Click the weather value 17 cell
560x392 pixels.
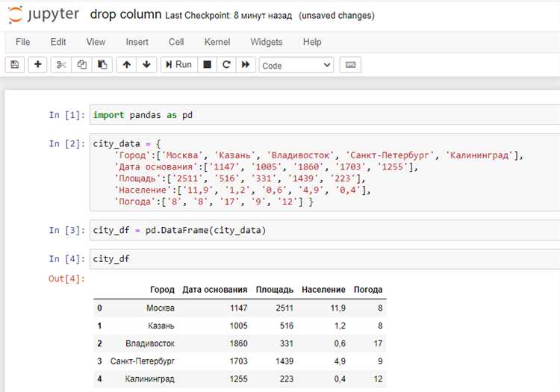coord(379,343)
